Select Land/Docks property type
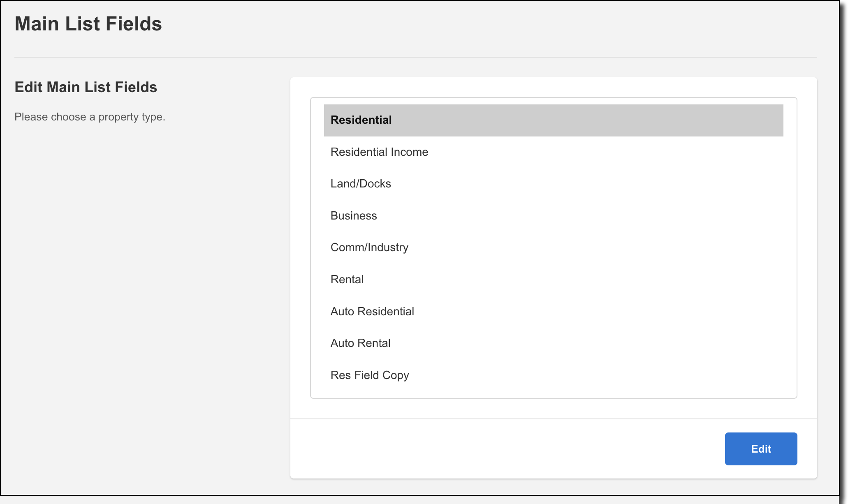Viewport: 848px width, 504px height. point(554,184)
